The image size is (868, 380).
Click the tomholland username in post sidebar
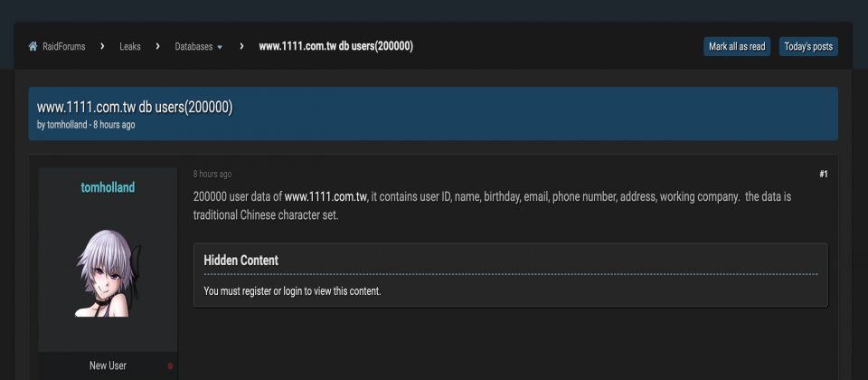[108, 187]
